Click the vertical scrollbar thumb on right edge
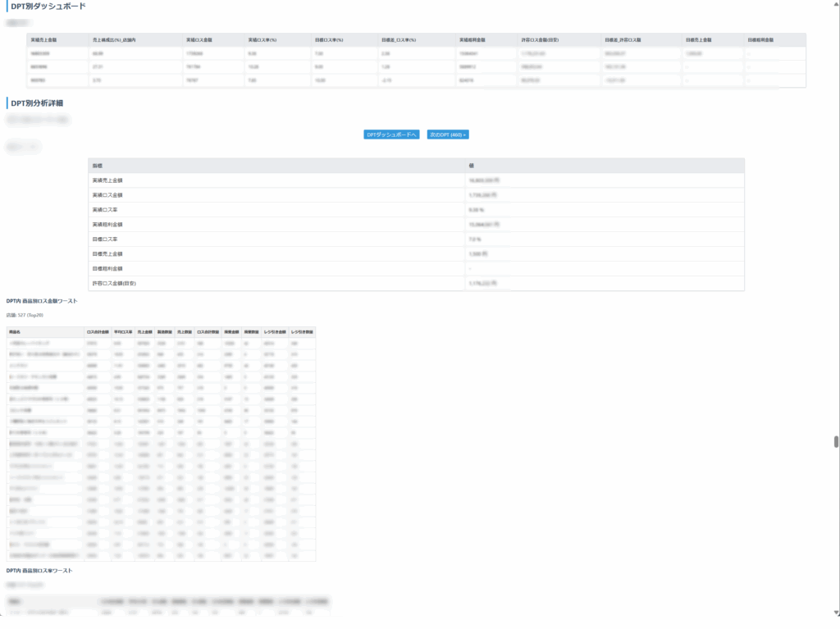840x629 pixels. pos(836,441)
